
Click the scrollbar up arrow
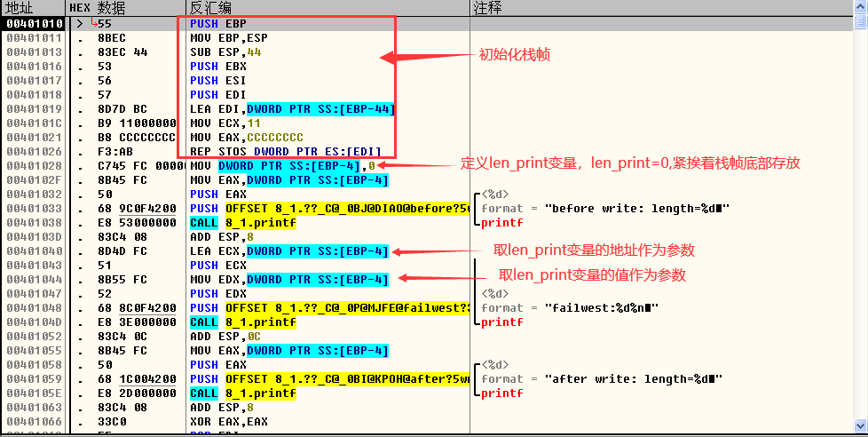pyautogui.click(x=860, y=6)
